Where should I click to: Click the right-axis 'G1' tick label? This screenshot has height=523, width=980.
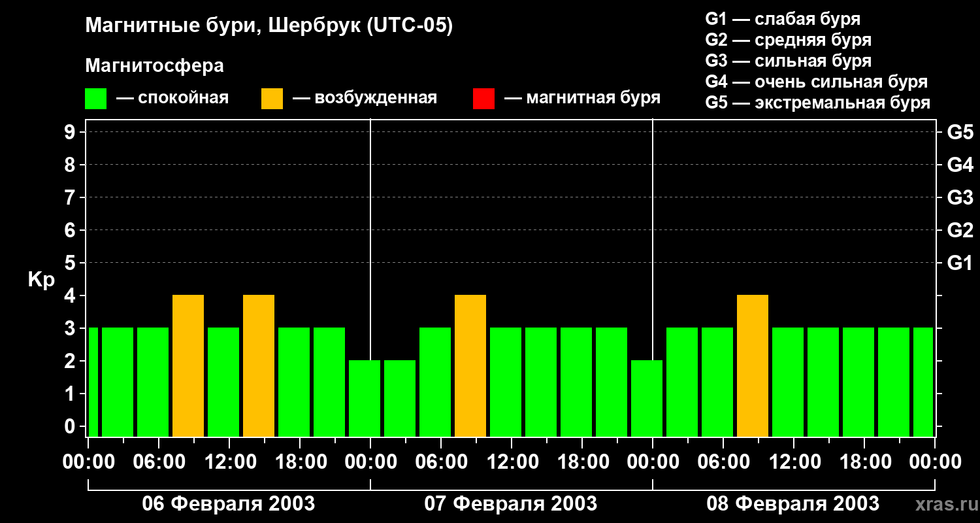960,263
